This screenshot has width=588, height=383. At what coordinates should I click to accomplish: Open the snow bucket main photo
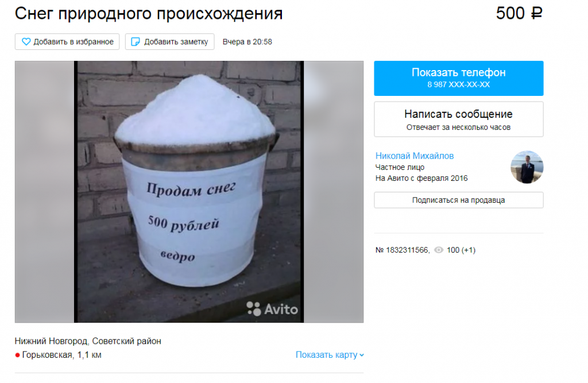click(189, 192)
